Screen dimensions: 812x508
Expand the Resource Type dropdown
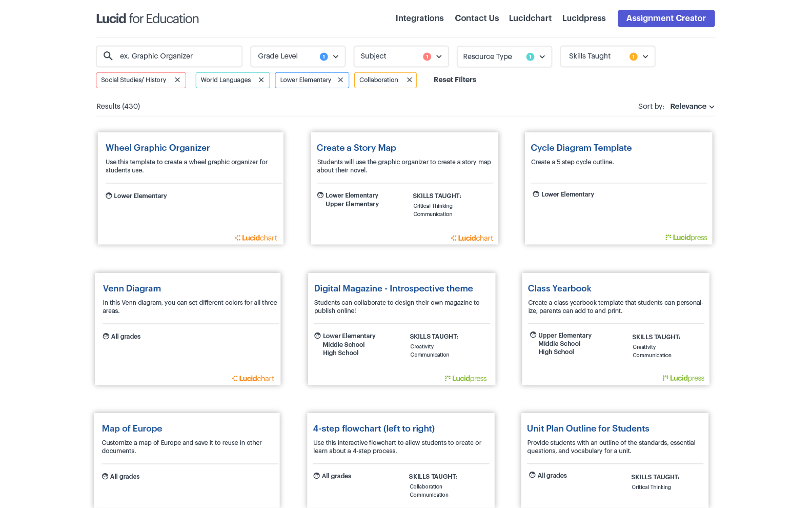tap(542, 57)
